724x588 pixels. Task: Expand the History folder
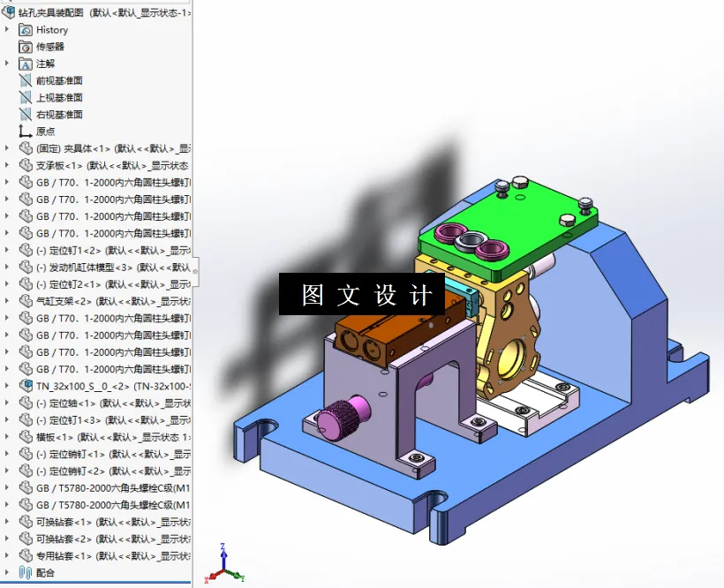click(x=7, y=29)
